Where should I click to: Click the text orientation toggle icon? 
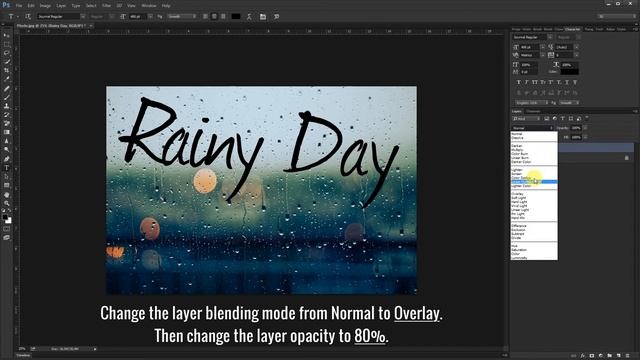28,17
